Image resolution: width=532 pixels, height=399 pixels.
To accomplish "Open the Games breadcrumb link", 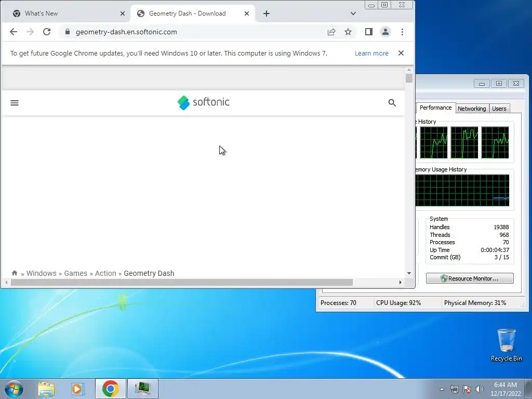I will (x=76, y=273).
